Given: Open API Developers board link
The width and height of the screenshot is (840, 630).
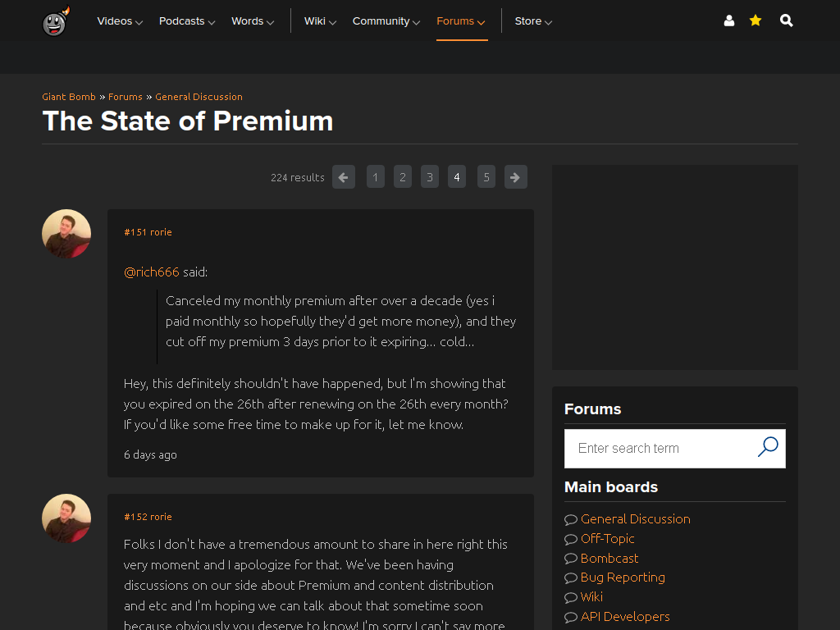Looking at the screenshot, I should tap(625, 617).
